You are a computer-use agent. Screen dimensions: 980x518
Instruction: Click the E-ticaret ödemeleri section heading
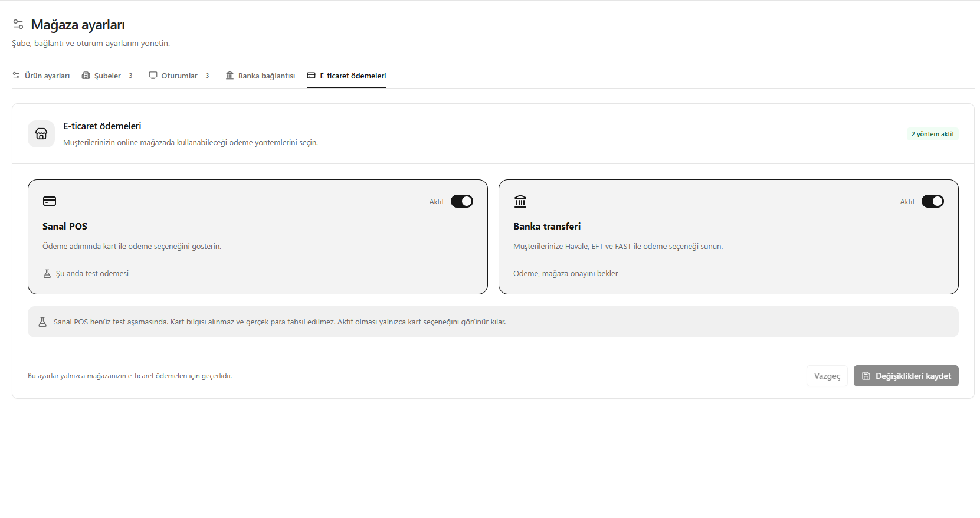pyautogui.click(x=102, y=126)
